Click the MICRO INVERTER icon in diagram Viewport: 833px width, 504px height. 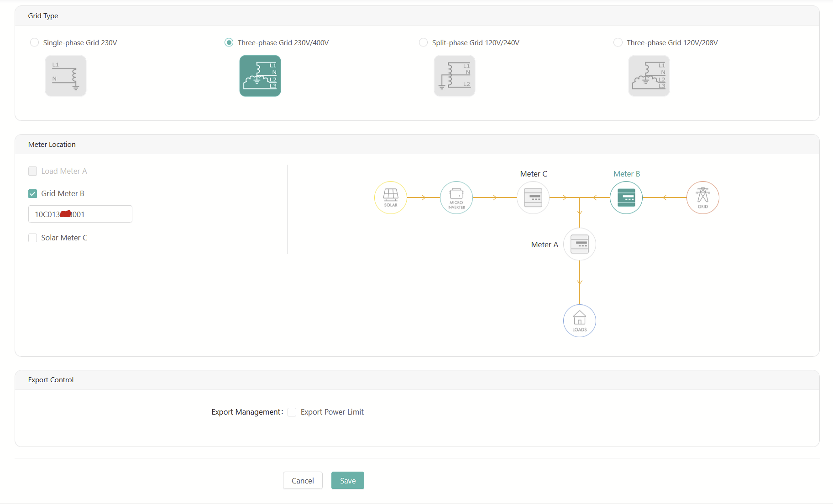[456, 197]
